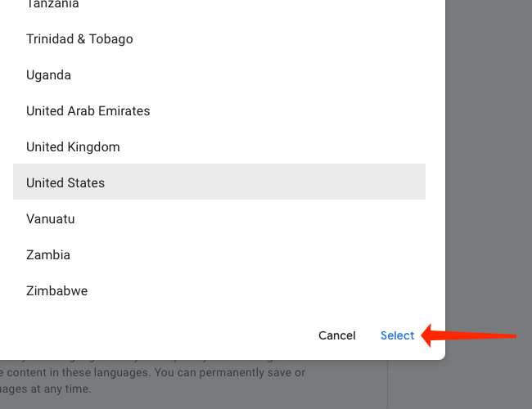Image resolution: width=532 pixels, height=409 pixels.
Task: Choose Uganda in the country list
Action: pyautogui.click(x=49, y=75)
